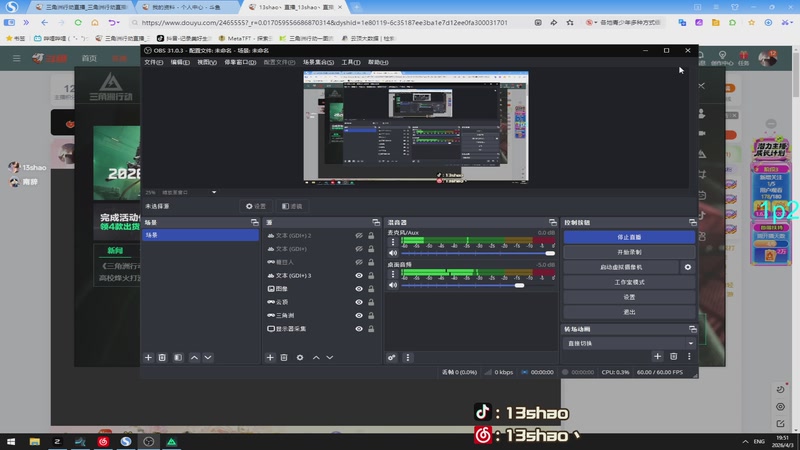Image resolution: width=800 pixels, height=450 pixels.
Task: Undock the Sources panel float icon
Action: [376, 222]
